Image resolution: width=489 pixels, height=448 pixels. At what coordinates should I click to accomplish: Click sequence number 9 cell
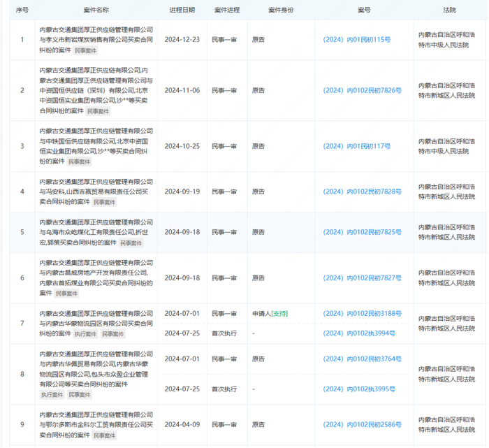22,425
